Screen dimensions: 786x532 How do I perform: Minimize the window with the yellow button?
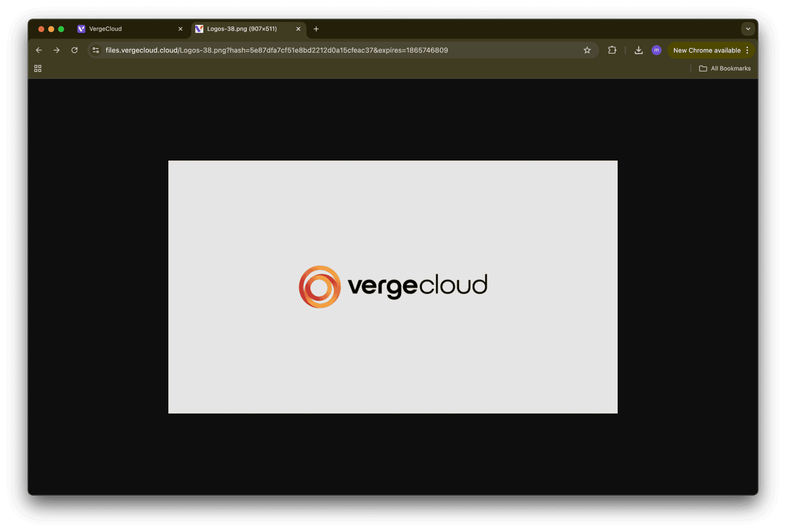click(51, 29)
